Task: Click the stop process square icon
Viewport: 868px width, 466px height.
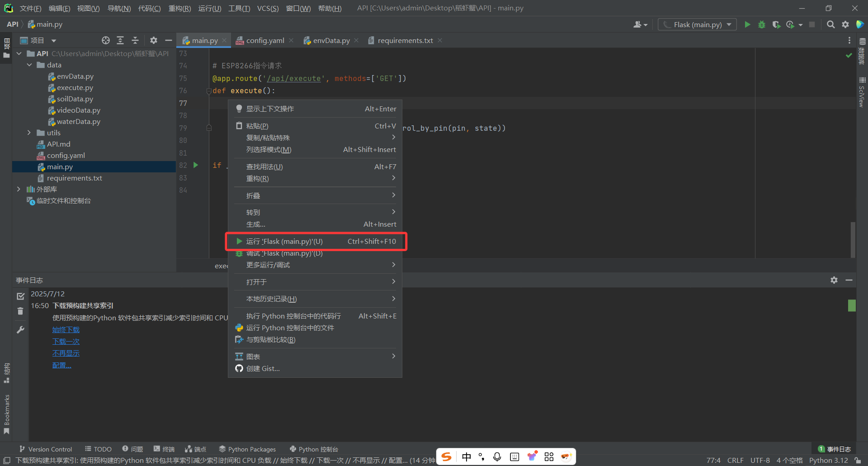Action: [812, 24]
